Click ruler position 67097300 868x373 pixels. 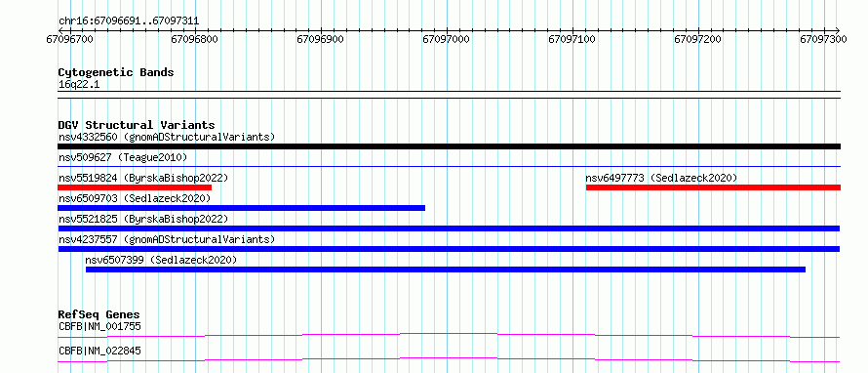[823, 39]
